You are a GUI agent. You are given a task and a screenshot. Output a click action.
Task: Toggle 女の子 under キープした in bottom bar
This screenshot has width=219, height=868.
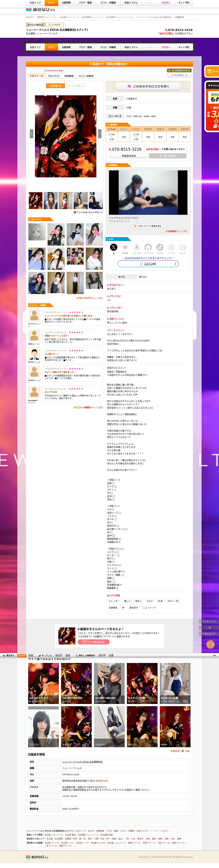click(x=59, y=656)
